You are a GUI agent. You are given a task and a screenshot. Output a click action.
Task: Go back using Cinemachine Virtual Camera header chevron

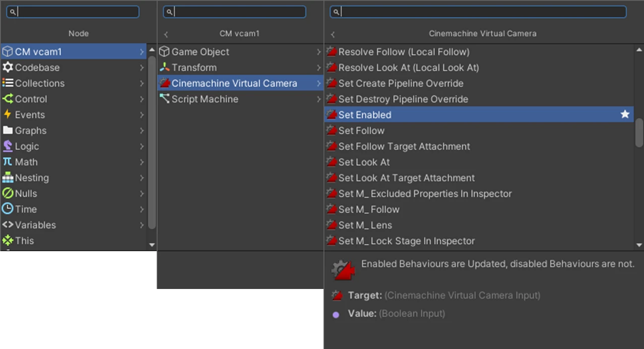point(333,34)
